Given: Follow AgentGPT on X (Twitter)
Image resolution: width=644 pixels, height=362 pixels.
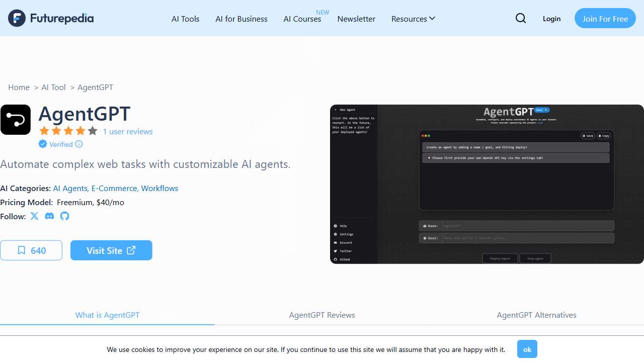Looking at the screenshot, I should (x=34, y=216).
